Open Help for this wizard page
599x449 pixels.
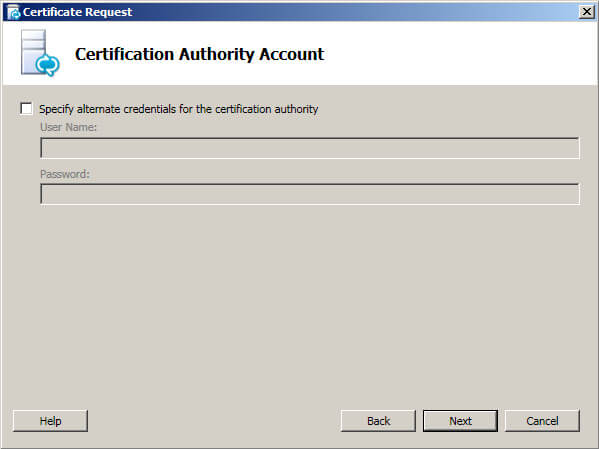(50, 421)
